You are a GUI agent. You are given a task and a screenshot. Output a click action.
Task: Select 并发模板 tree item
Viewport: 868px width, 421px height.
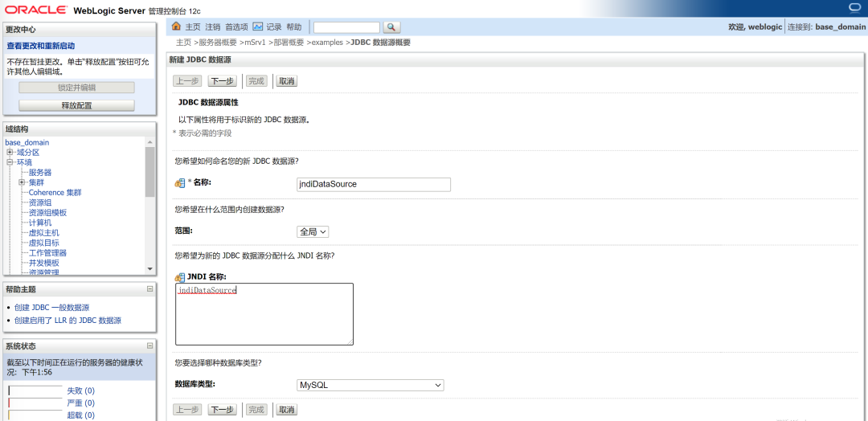coord(44,263)
